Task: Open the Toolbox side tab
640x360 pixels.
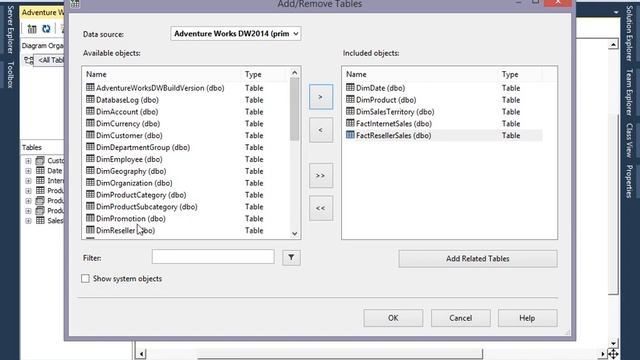Action: [10, 75]
